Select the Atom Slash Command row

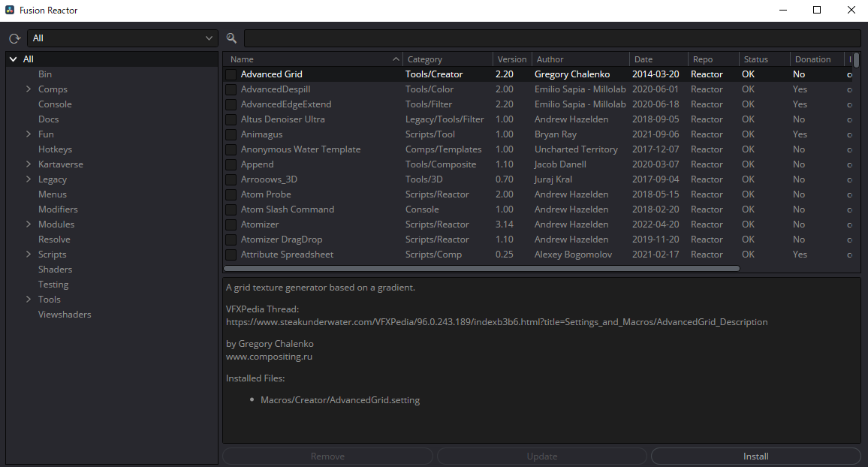pyautogui.click(x=537, y=209)
